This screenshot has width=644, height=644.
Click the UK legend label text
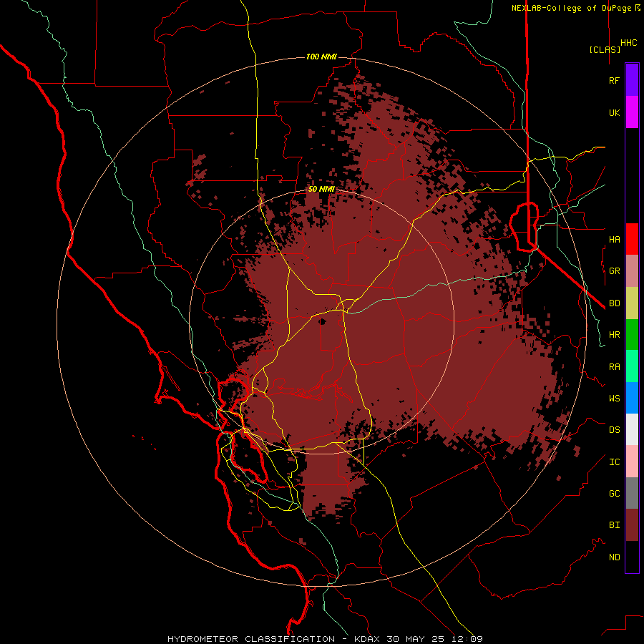tap(615, 112)
